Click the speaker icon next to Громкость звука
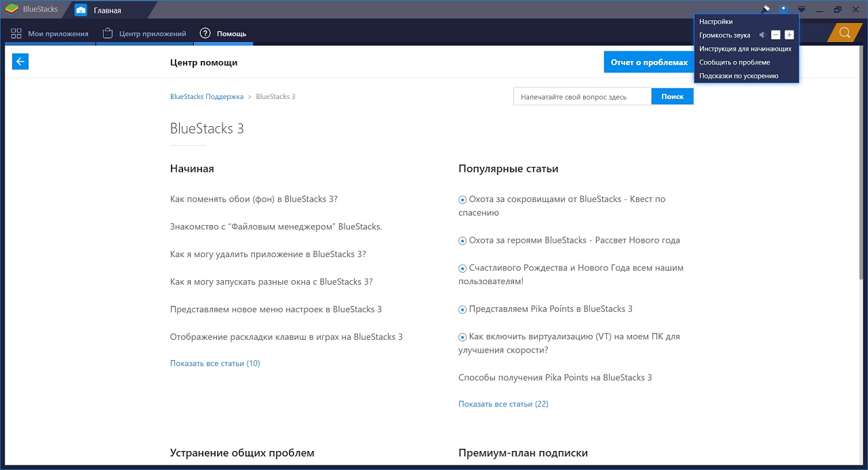The width and height of the screenshot is (868, 470). (762, 35)
